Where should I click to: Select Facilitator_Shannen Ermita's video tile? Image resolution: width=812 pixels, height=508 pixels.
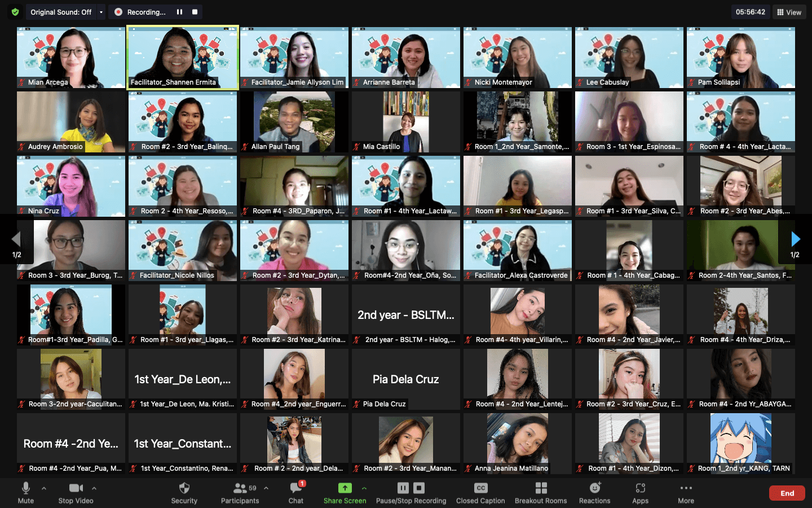(x=183, y=58)
